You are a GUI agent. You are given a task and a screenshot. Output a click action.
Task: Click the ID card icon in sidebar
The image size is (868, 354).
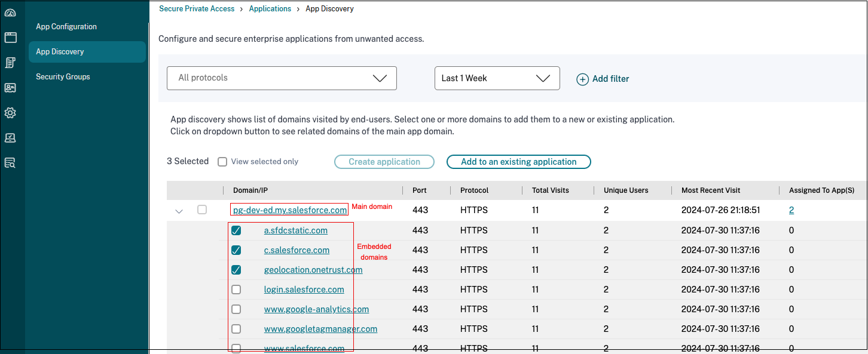click(10, 88)
